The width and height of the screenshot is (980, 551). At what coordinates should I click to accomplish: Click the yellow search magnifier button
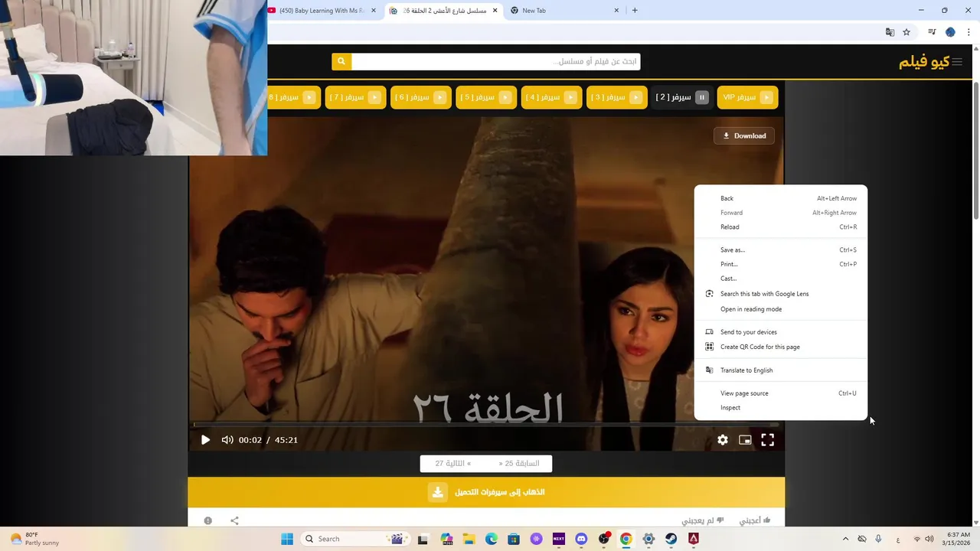pyautogui.click(x=341, y=61)
